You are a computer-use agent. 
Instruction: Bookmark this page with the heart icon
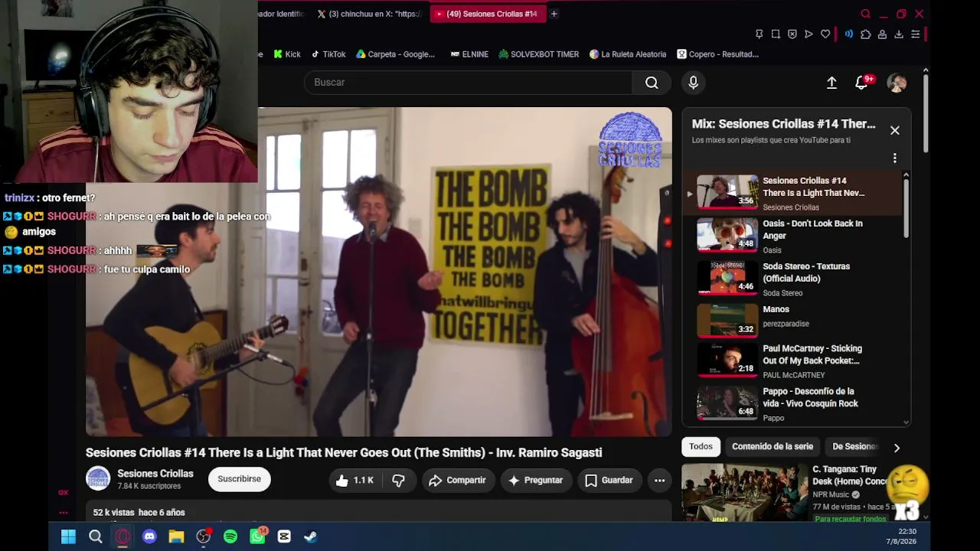tap(825, 34)
